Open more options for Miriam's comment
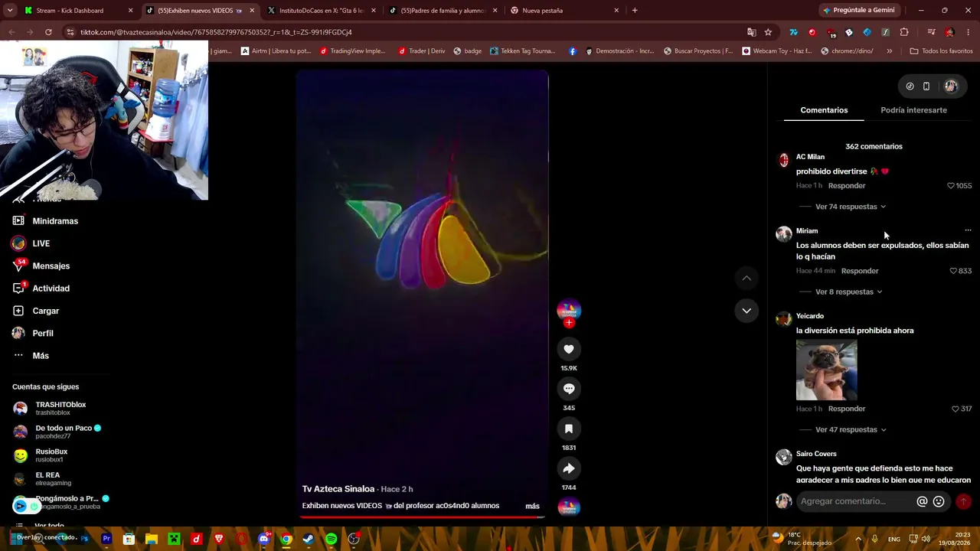980x551 pixels. coord(968,230)
